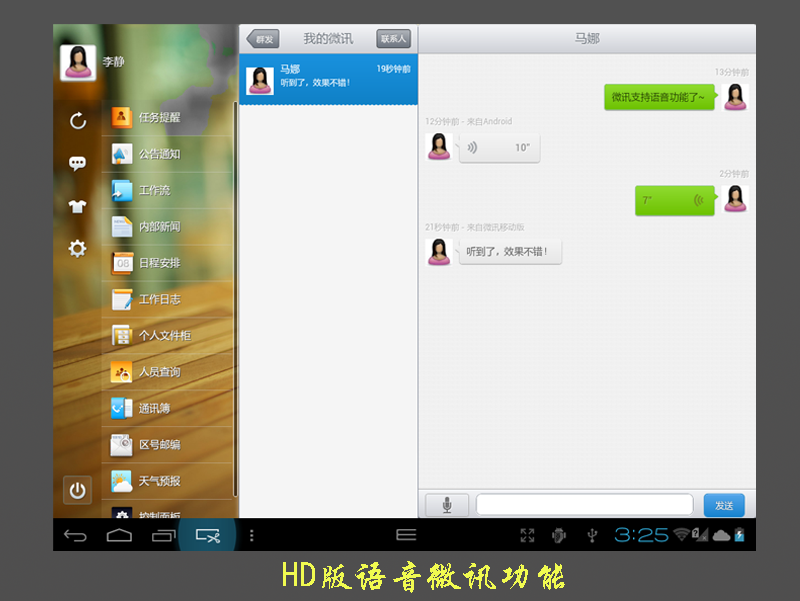Play the 10-second voice message
Image resolution: width=800 pixels, height=601 pixels.
pos(499,147)
